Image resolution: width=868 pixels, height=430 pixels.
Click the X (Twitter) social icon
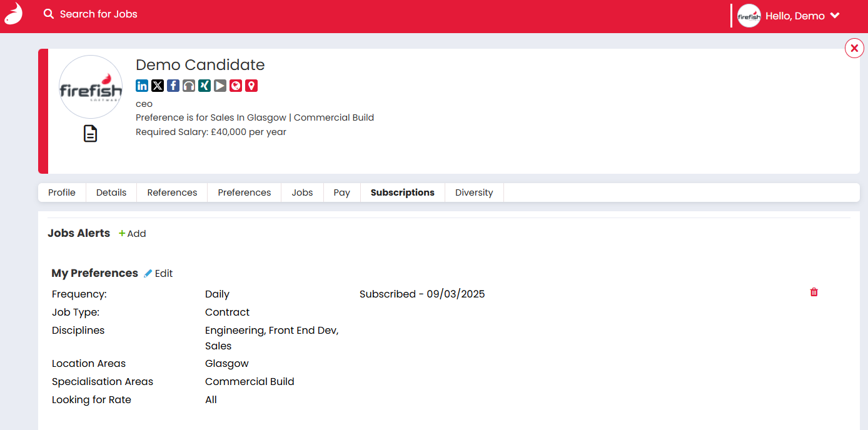[x=158, y=86]
